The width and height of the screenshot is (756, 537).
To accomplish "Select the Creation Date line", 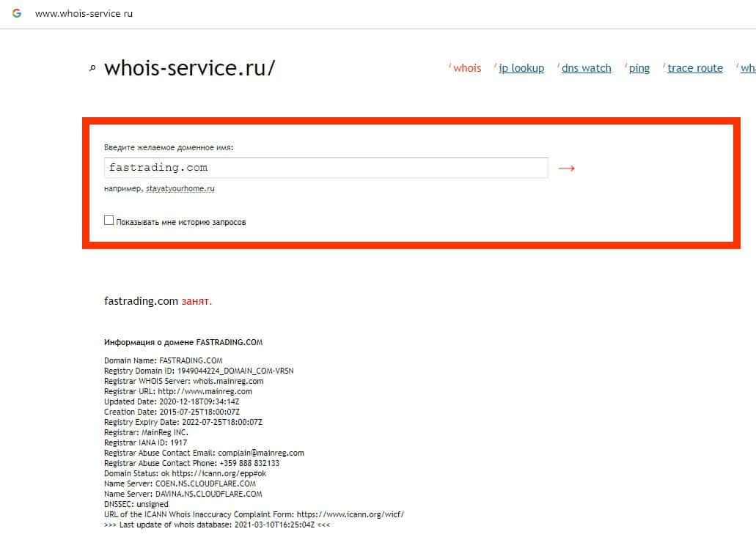I will pyautogui.click(x=172, y=412).
